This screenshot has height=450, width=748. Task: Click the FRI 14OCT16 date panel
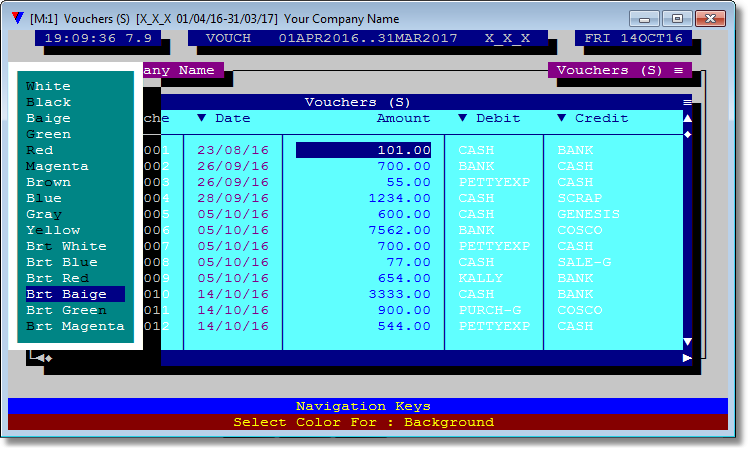634,38
